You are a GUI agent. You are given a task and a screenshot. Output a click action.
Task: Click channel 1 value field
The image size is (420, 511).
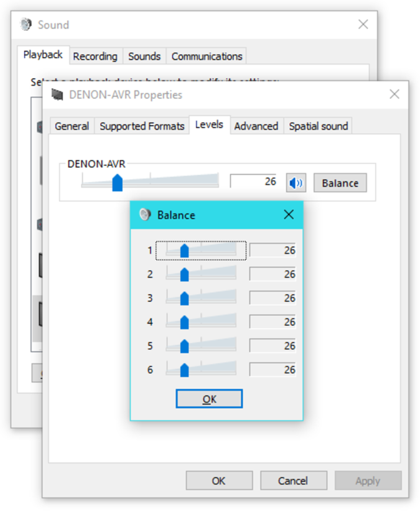pyautogui.click(x=272, y=250)
